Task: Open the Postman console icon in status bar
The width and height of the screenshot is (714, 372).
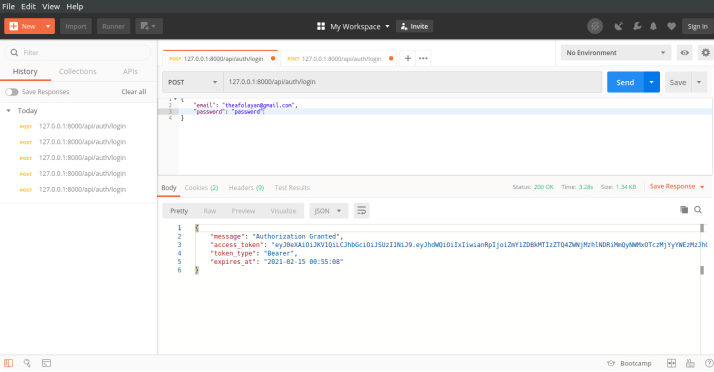Action: [46, 363]
